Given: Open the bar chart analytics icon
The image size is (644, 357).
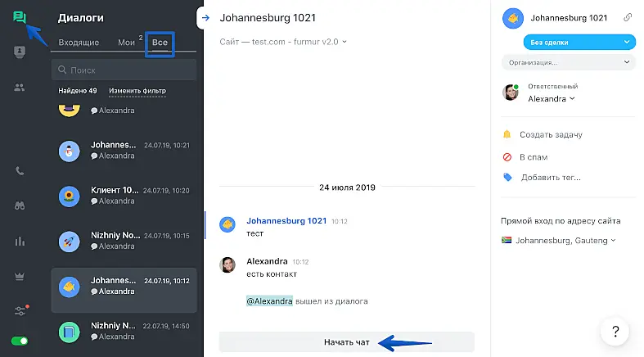Looking at the screenshot, I should [20, 242].
